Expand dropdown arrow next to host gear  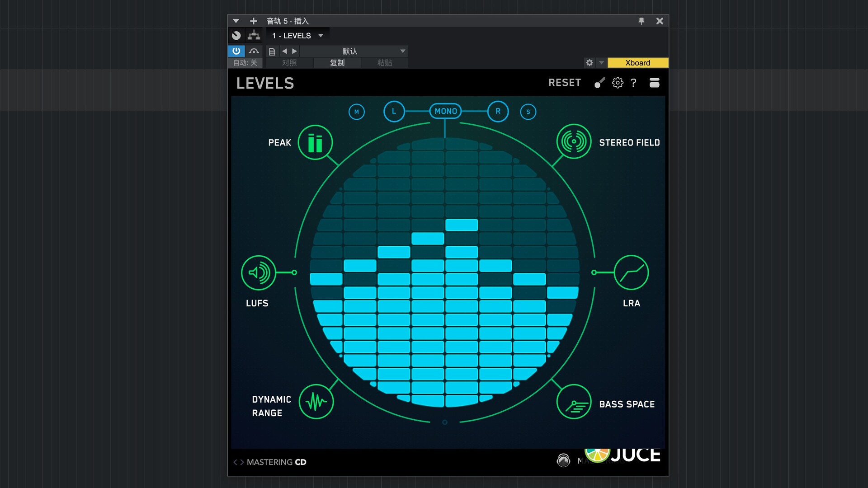pos(601,63)
